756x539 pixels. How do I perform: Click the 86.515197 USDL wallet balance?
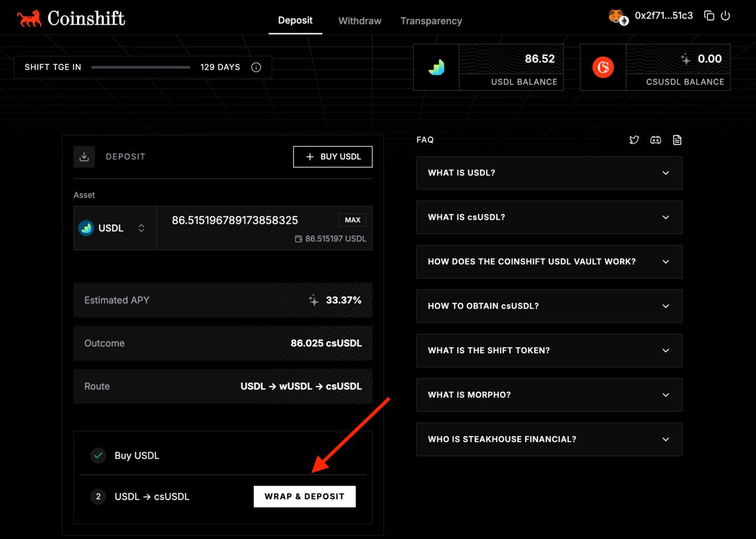pos(336,239)
